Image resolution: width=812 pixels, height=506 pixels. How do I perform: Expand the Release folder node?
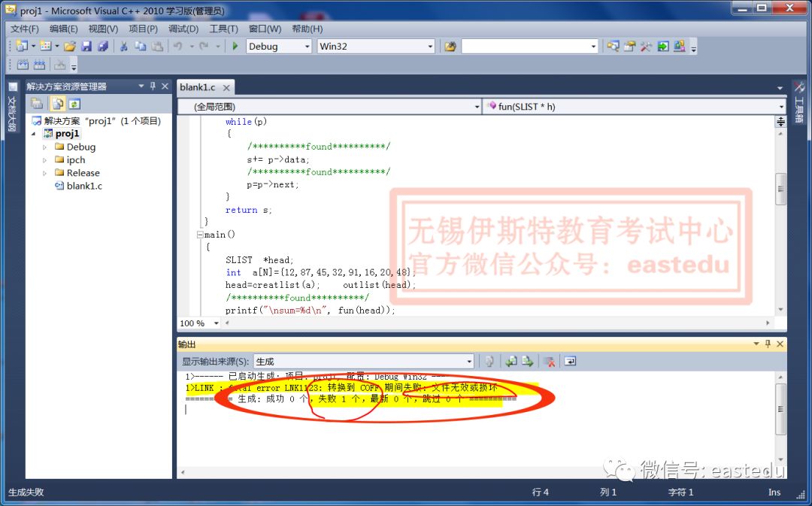click(44, 173)
